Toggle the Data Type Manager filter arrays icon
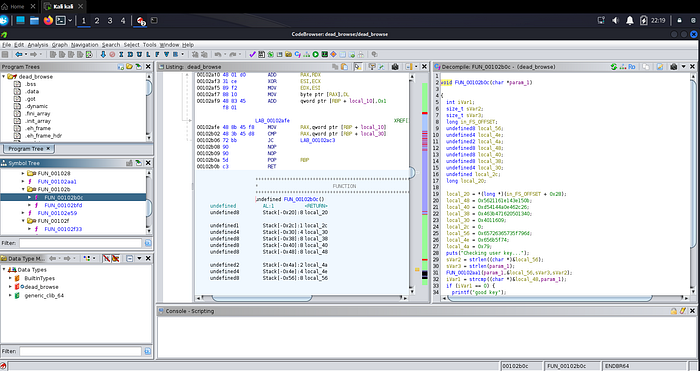 (106, 258)
